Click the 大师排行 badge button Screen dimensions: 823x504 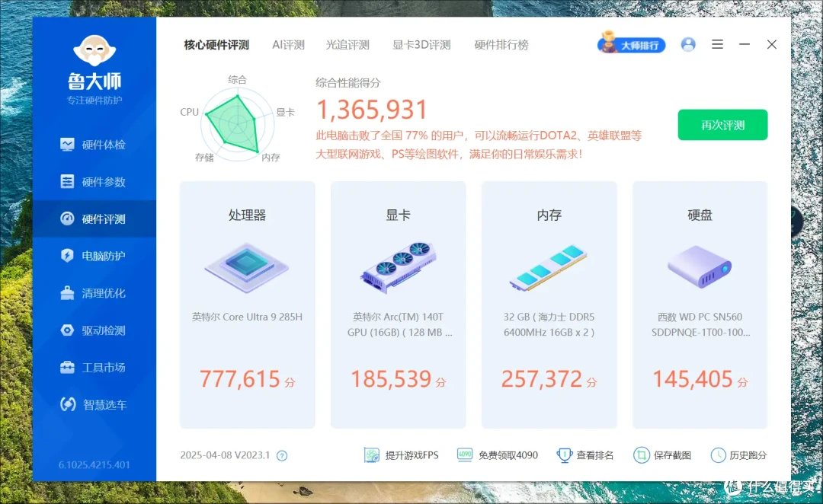632,44
